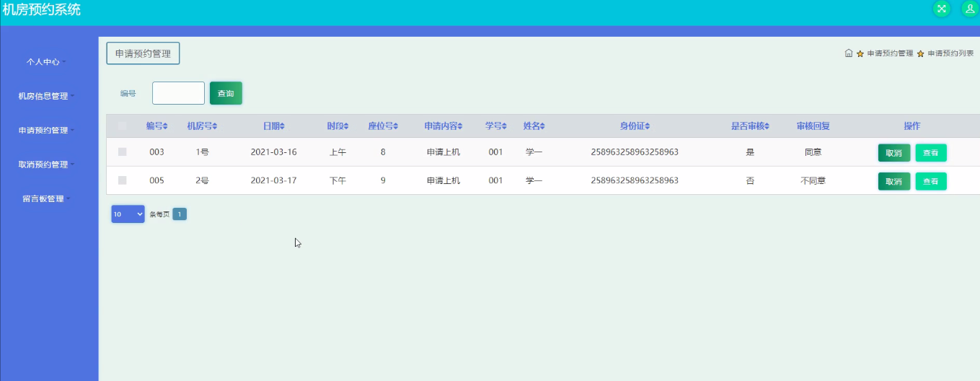The width and height of the screenshot is (980, 381).
Task: Open 取消预约管理 menu item
Action: (x=46, y=165)
